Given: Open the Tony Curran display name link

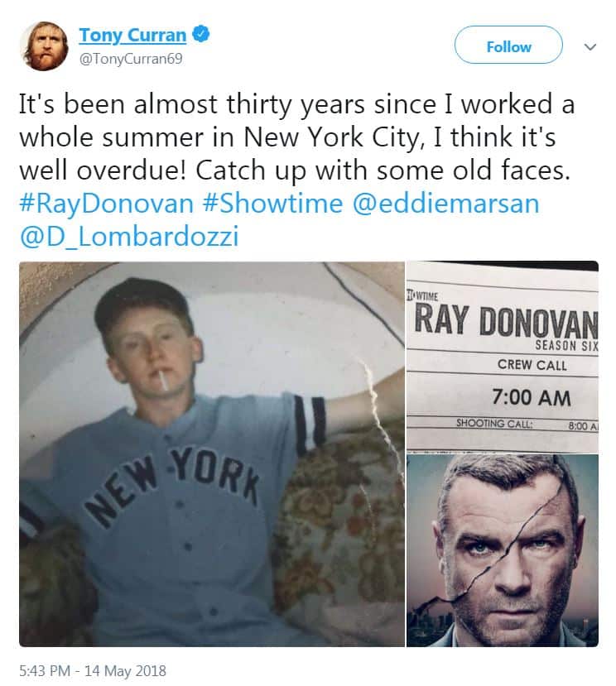Looking at the screenshot, I should pos(132,36).
